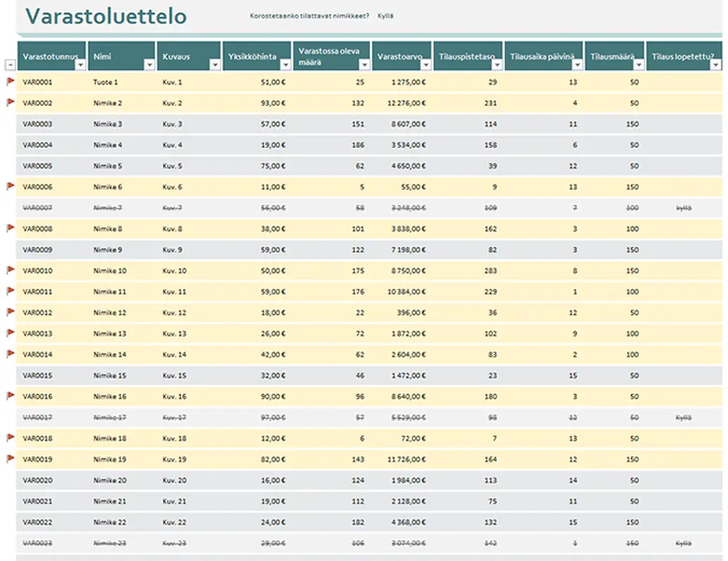
Task: Click the Kyllä value next to Korostetaanko tilattavat nimikkeet?
Action: [385, 16]
